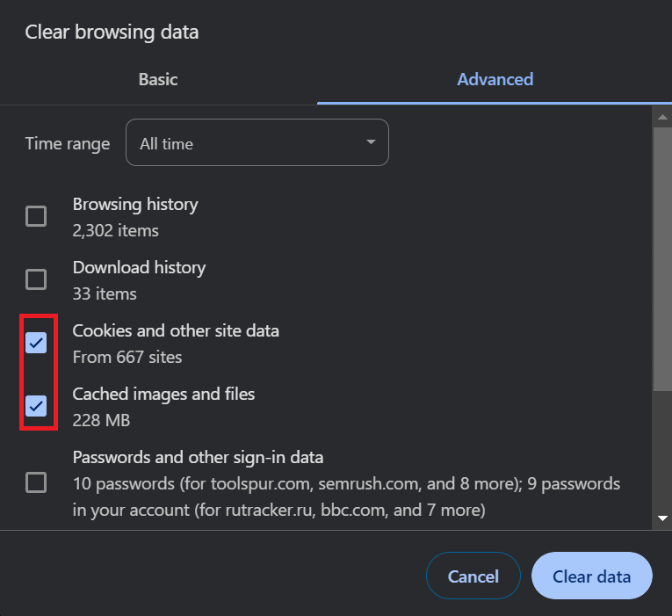The height and width of the screenshot is (616, 672).
Task: Switch to the Basic tab
Action: [x=158, y=79]
